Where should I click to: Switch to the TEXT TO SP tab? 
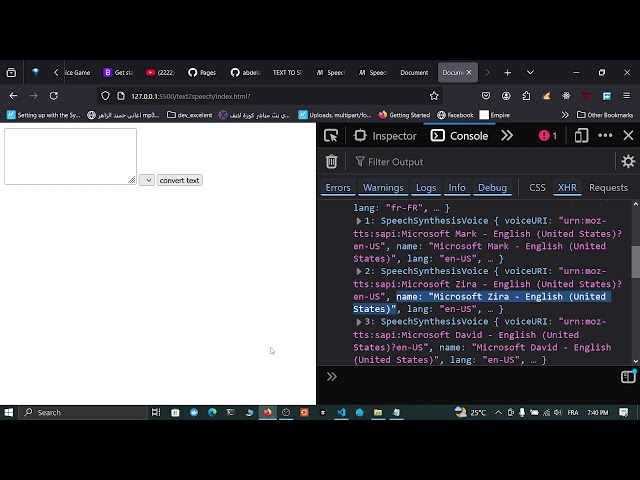287,73
